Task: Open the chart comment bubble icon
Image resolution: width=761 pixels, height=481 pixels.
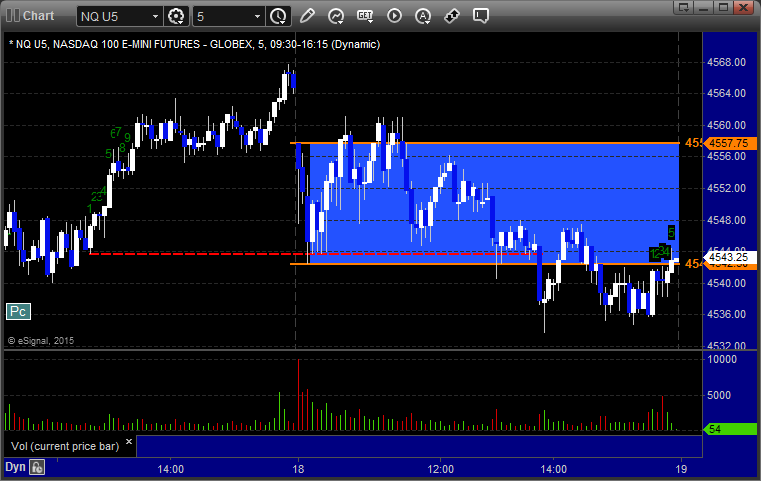Action: (480, 16)
